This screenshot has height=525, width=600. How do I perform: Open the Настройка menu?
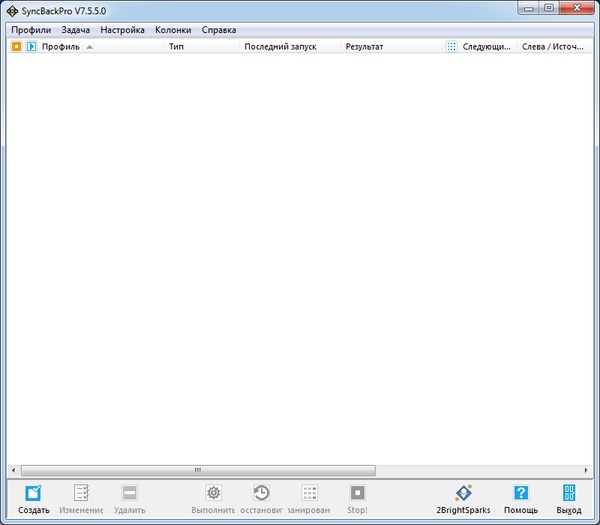[123, 30]
